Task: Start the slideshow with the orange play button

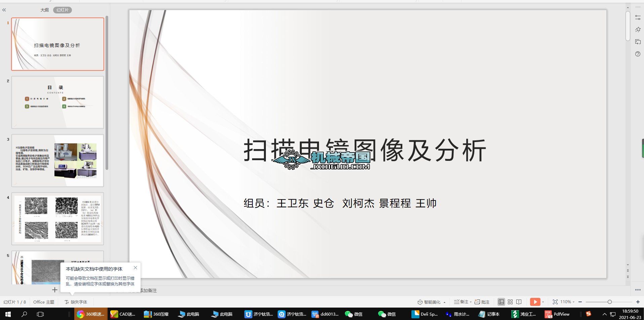Action: point(535,302)
